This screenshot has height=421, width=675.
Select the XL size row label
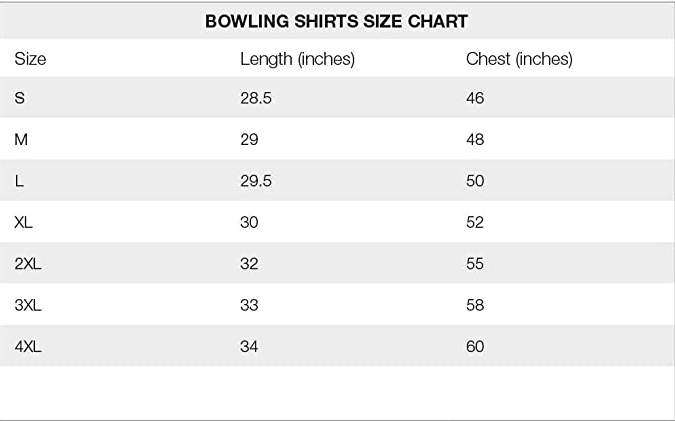[24, 222]
